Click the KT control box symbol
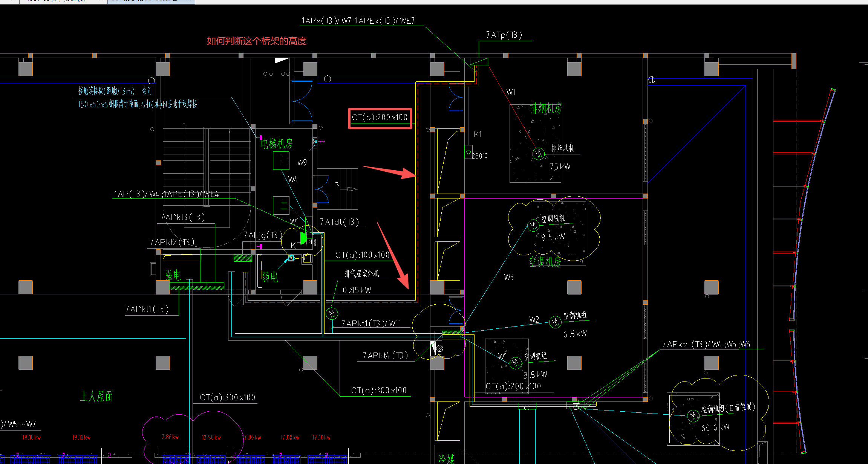The image size is (868, 464). tap(303, 238)
